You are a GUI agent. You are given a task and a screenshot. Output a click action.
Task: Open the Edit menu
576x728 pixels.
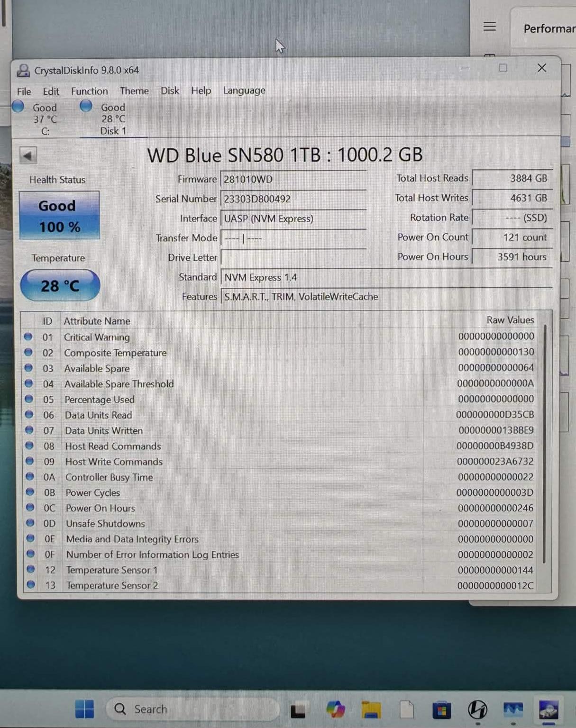(51, 91)
